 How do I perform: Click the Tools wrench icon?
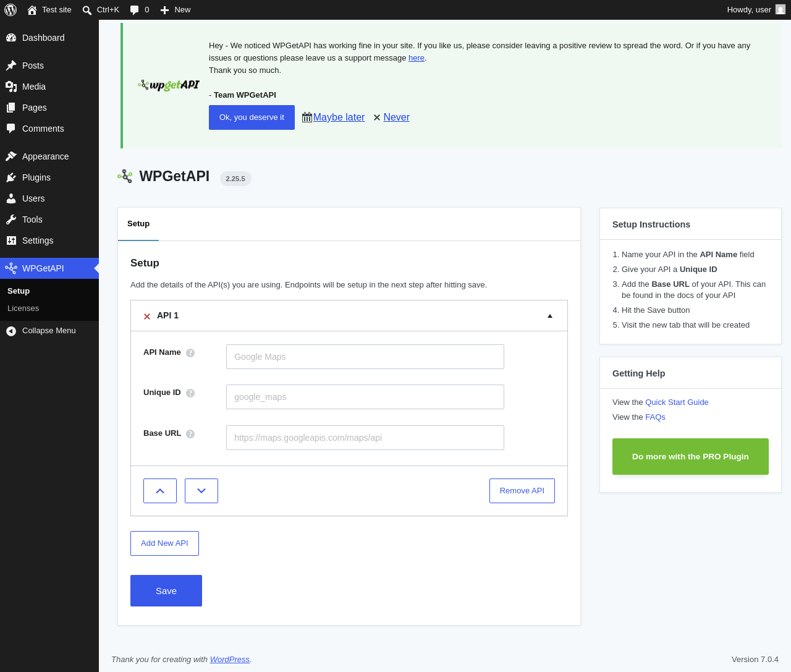click(x=11, y=219)
